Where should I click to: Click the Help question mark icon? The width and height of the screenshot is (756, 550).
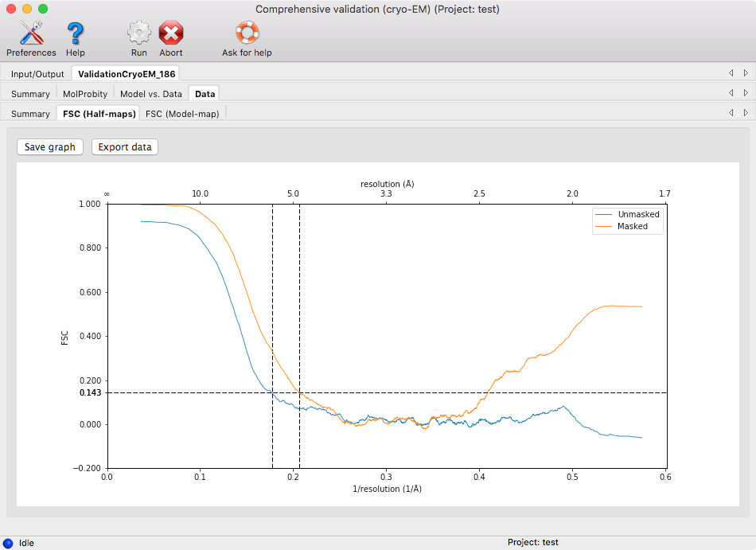[76, 34]
